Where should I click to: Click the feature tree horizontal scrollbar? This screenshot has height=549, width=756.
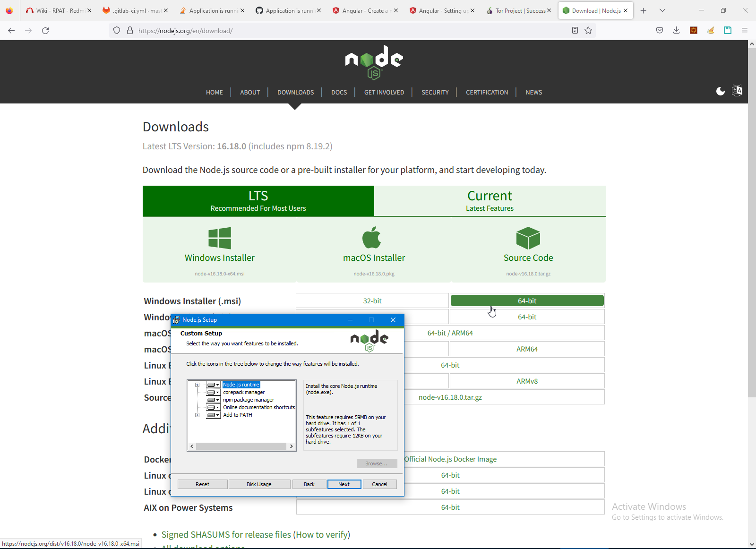(x=241, y=446)
